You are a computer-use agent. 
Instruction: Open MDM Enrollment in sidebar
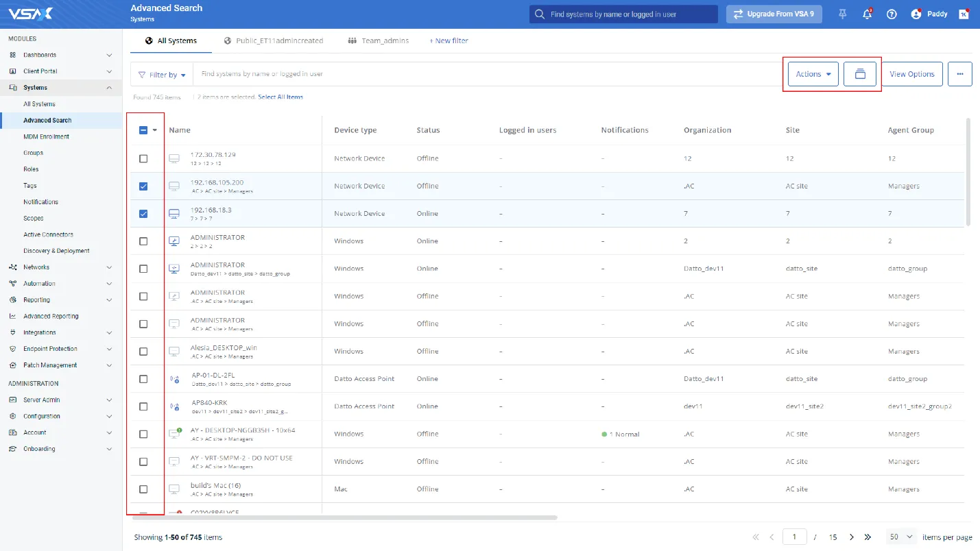pyautogui.click(x=46, y=136)
